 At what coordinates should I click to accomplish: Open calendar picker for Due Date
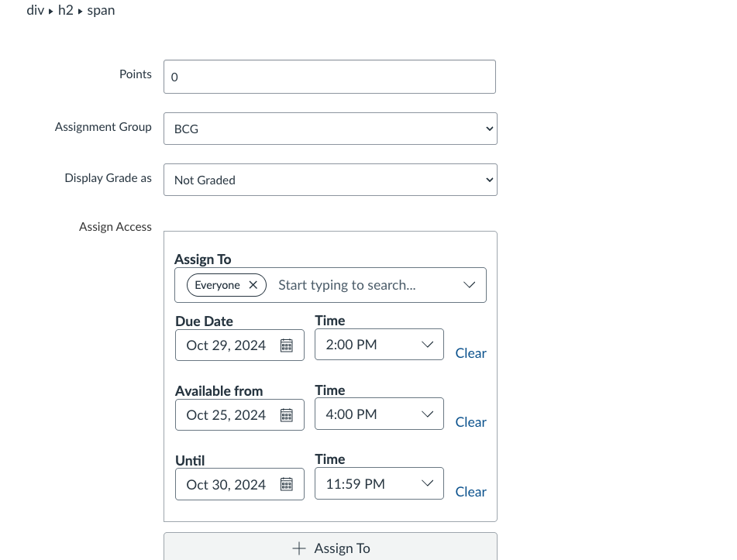286,345
